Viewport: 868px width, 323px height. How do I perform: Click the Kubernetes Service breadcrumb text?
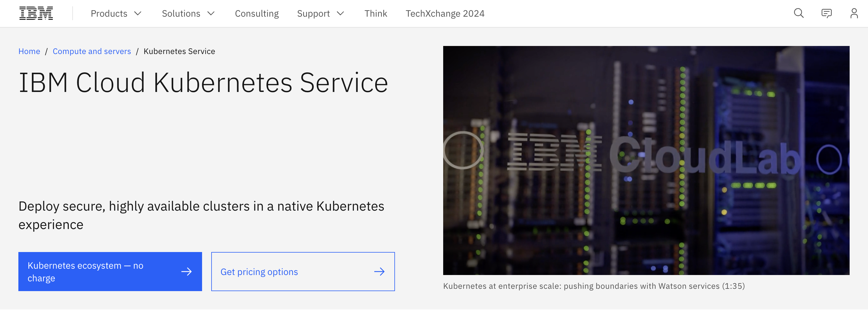click(x=179, y=51)
